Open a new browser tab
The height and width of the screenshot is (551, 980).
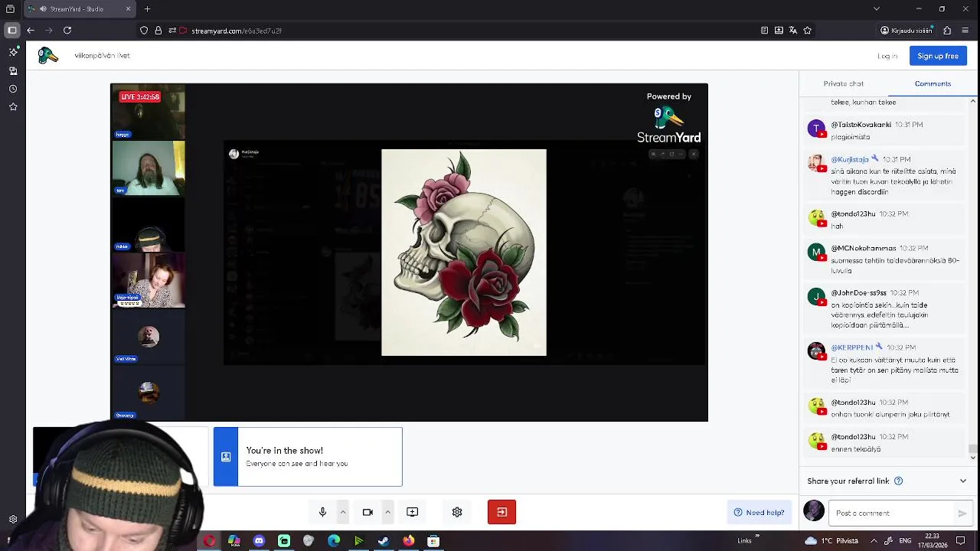tap(147, 9)
